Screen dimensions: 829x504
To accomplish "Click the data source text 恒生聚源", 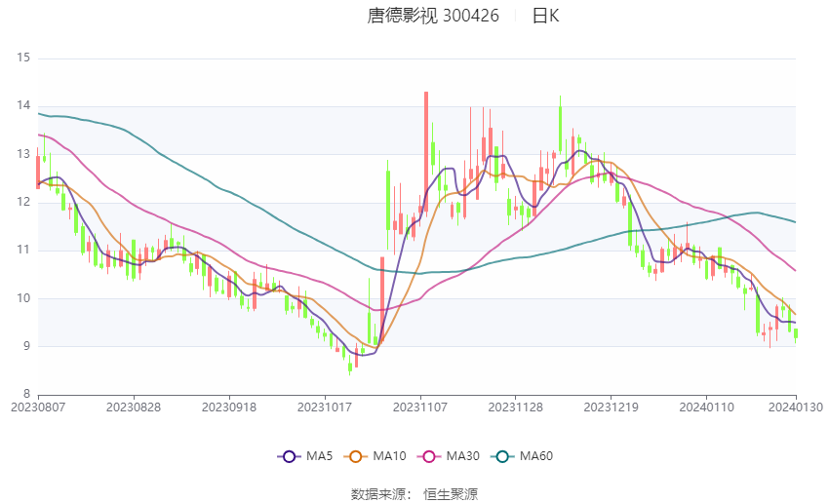I will pos(451,494).
